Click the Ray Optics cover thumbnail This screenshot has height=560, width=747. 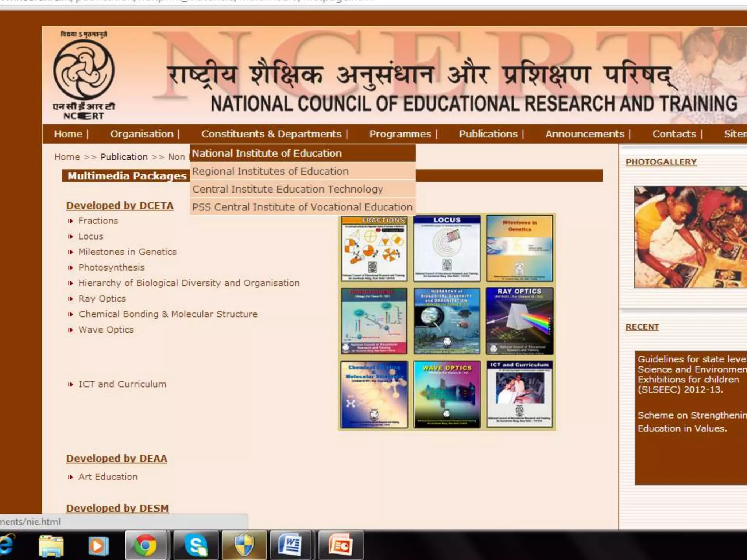tap(519, 321)
